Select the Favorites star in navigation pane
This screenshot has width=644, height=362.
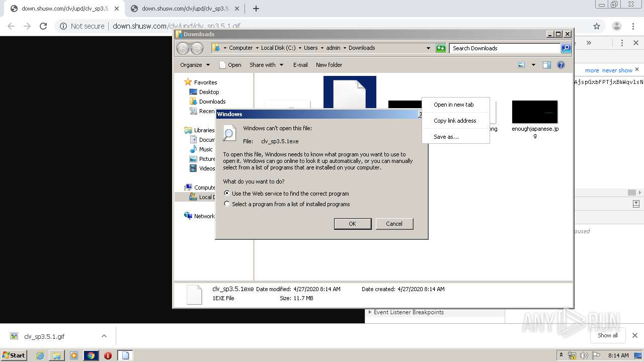pyautogui.click(x=188, y=82)
